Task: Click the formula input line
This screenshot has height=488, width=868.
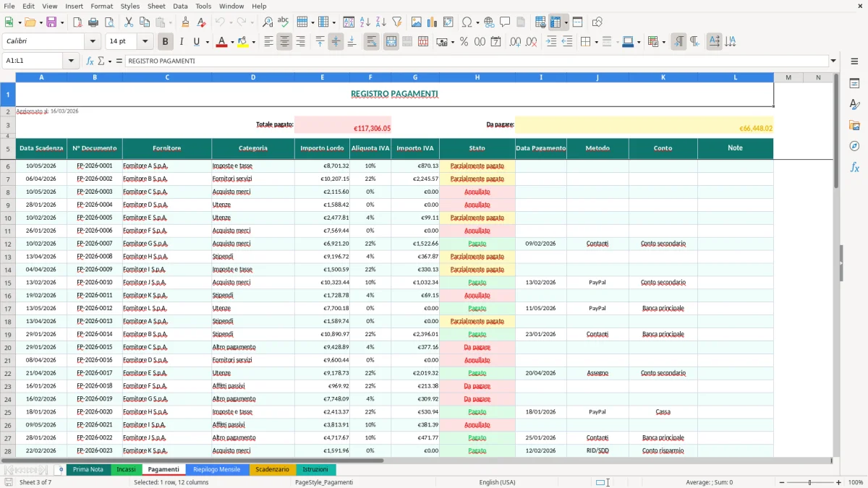Action: [476, 61]
